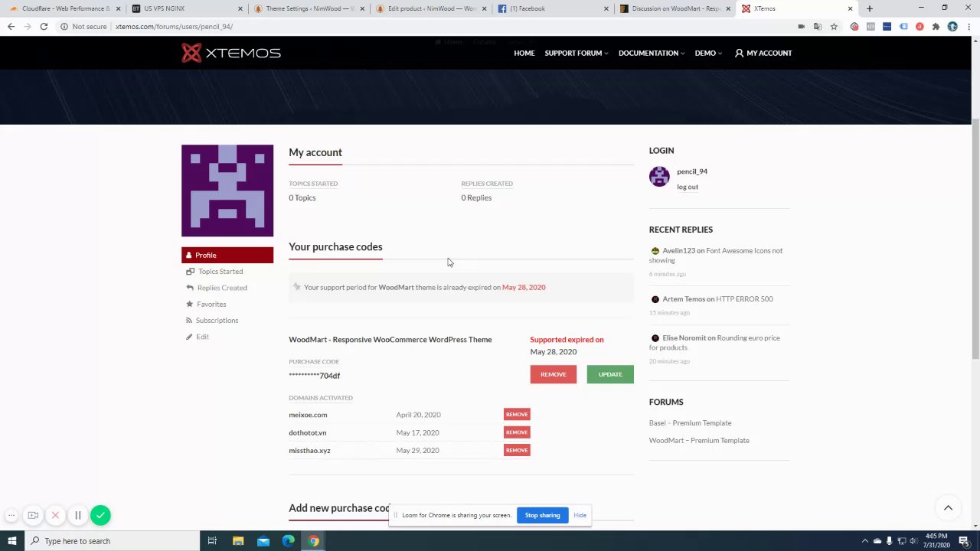The image size is (980, 551).
Task: Go to the Home menu item
Action: coord(524,53)
